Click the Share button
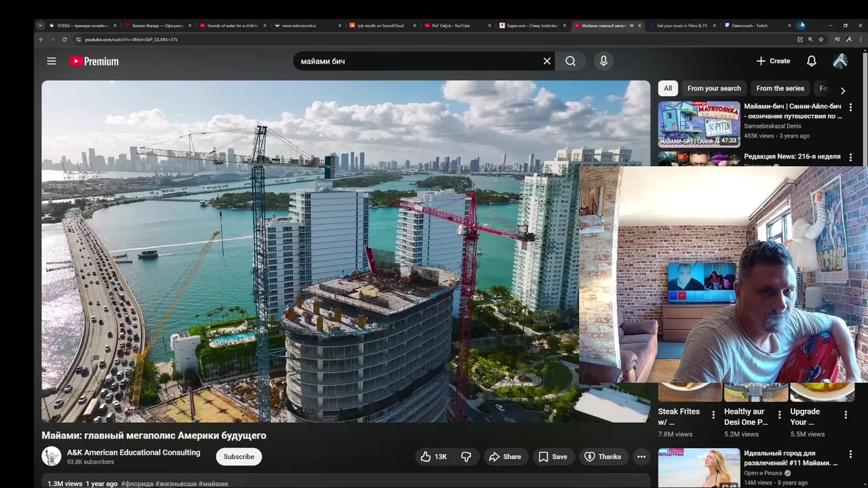Image resolution: width=868 pixels, height=488 pixels. coord(505,457)
